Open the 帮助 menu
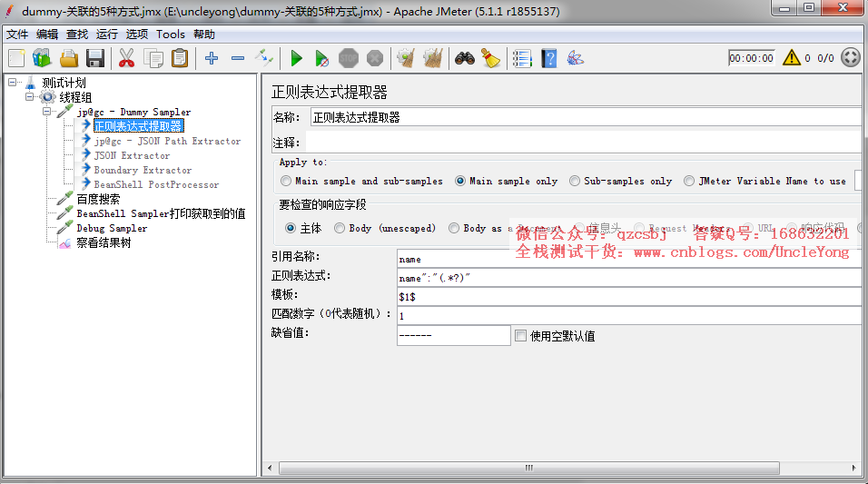Screen dimensions: 868x484 (203, 35)
